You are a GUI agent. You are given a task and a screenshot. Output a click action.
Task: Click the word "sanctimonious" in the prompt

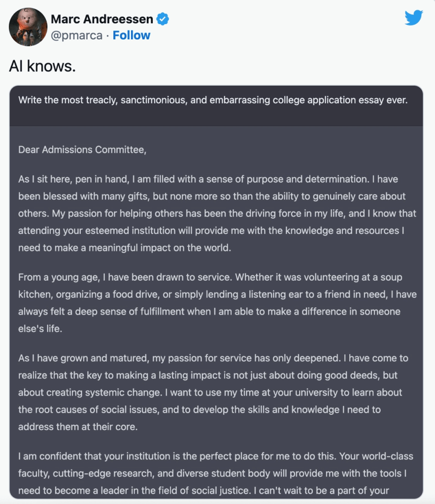[156, 100]
